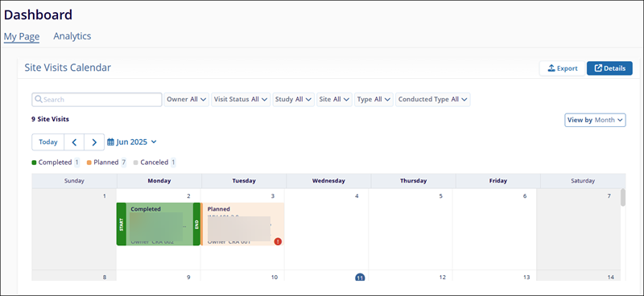Toggle the Canceled status legend filter

155,162
